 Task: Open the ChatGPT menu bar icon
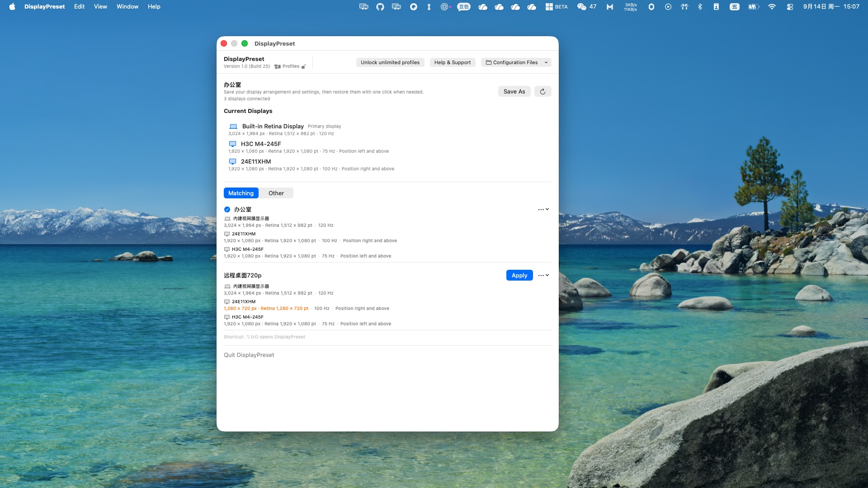(445, 7)
